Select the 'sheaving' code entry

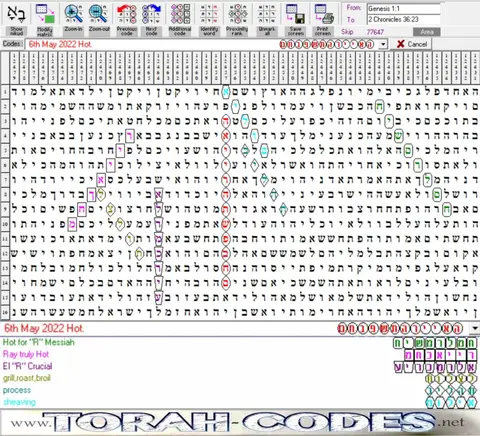pos(19,402)
